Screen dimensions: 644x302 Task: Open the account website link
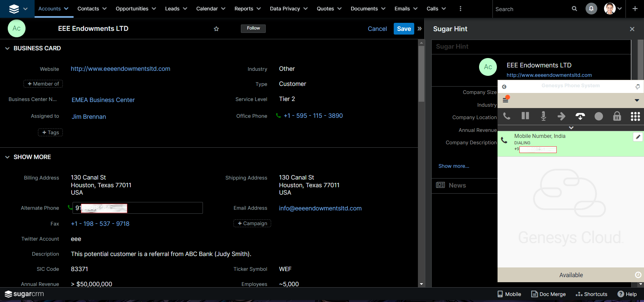[x=121, y=69]
